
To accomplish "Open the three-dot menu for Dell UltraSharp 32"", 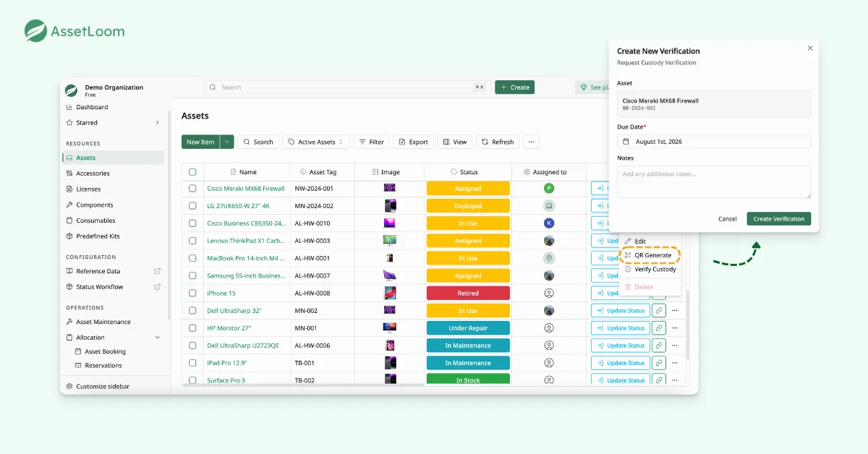I will (675, 311).
